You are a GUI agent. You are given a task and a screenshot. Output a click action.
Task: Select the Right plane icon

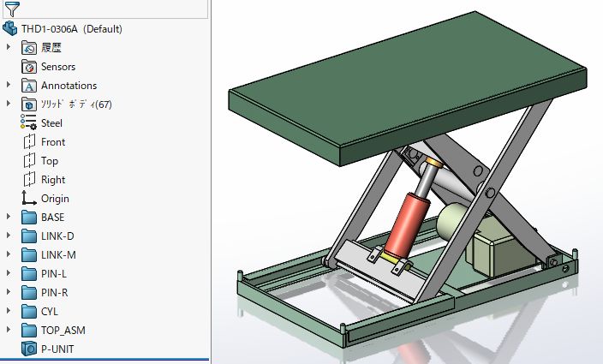click(x=29, y=180)
